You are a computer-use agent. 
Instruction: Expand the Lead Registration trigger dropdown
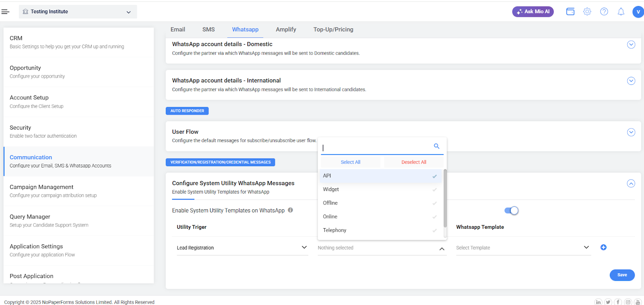pos(242,248)
